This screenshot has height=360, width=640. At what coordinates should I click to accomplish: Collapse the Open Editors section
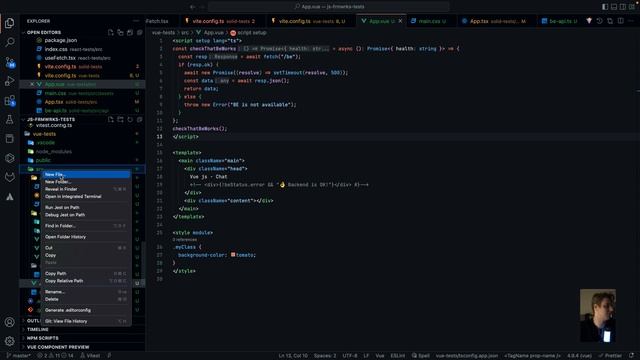(44, 32)
